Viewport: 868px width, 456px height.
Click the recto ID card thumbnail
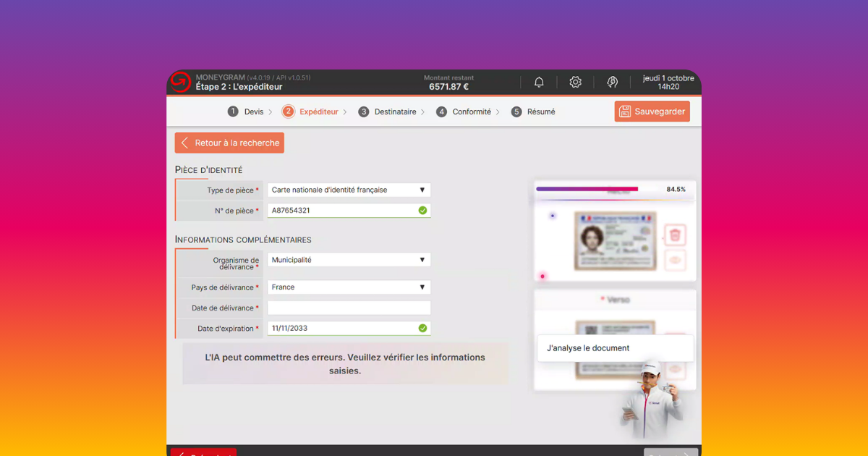616,241
